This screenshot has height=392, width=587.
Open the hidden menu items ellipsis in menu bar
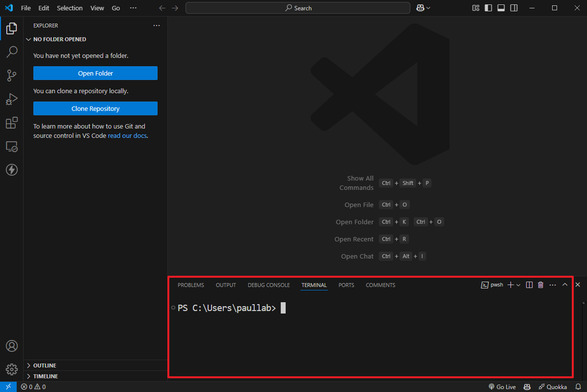pyautogui.click(x=133, y=8)
